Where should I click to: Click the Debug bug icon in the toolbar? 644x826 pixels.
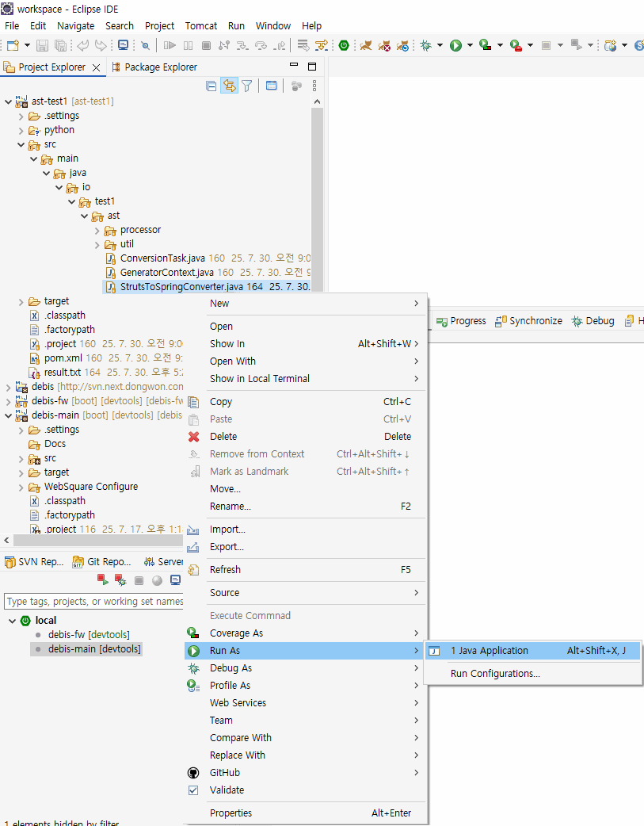[426, 45]
